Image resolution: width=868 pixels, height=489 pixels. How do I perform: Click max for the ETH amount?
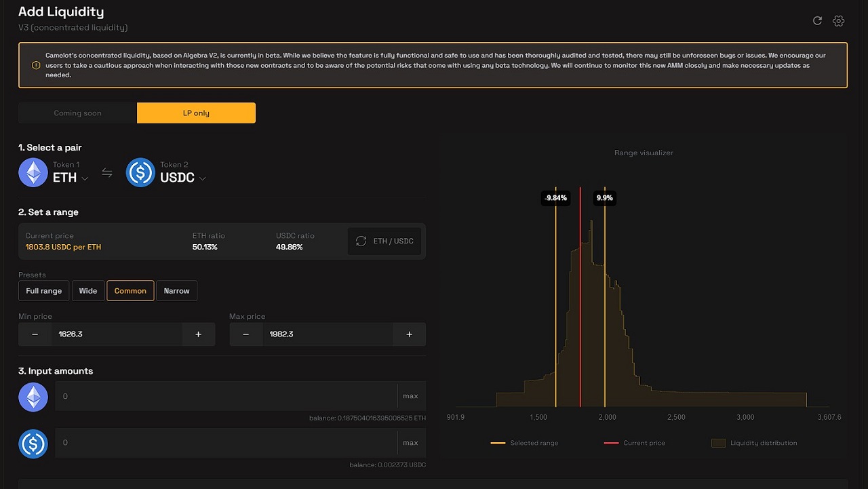(x=410, y=396)
